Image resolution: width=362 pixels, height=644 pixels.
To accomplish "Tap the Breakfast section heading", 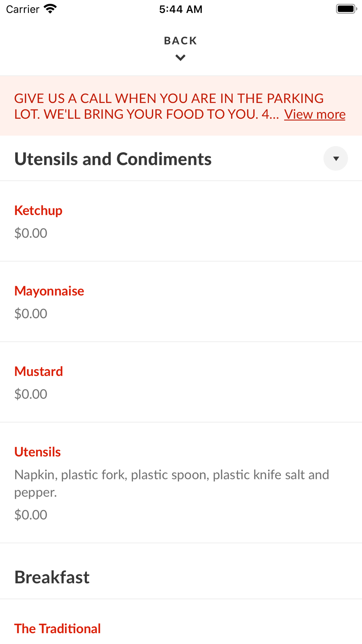I will tap(52, 577).
